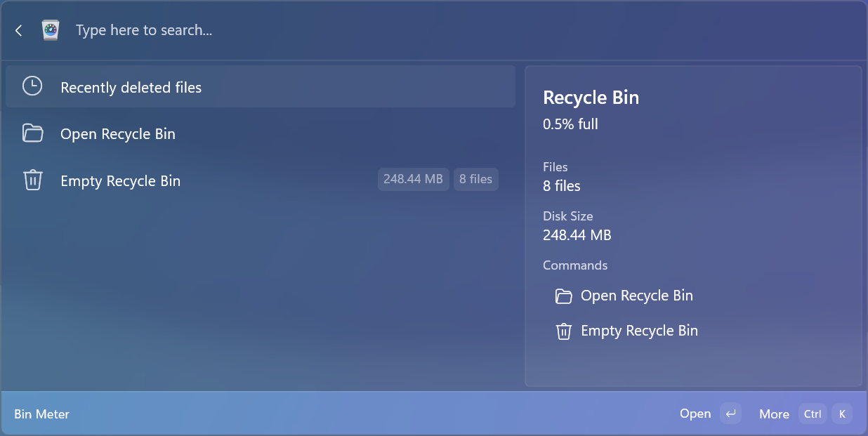This screenshot has width=868, height=436.
Task: Click the folder icon in the Commands section
Action: 563,296
